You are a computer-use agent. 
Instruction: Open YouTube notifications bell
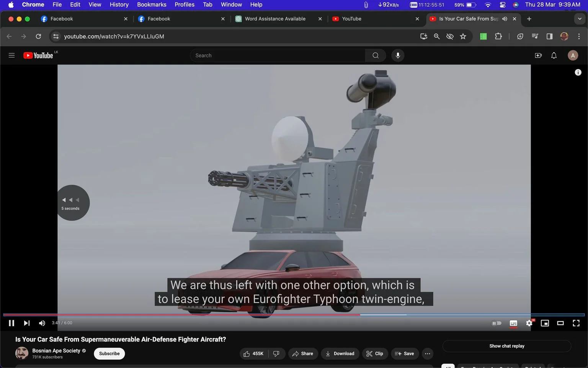554,56
